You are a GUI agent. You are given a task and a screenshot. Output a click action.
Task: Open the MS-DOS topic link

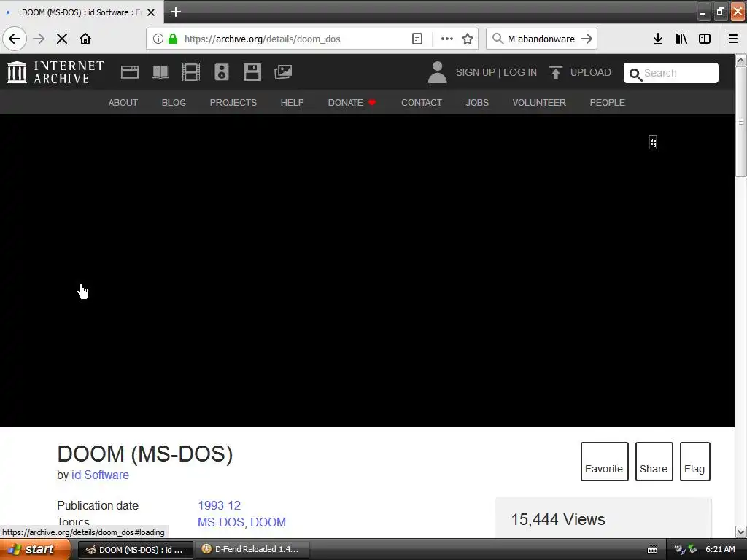[x=220, y=522]
